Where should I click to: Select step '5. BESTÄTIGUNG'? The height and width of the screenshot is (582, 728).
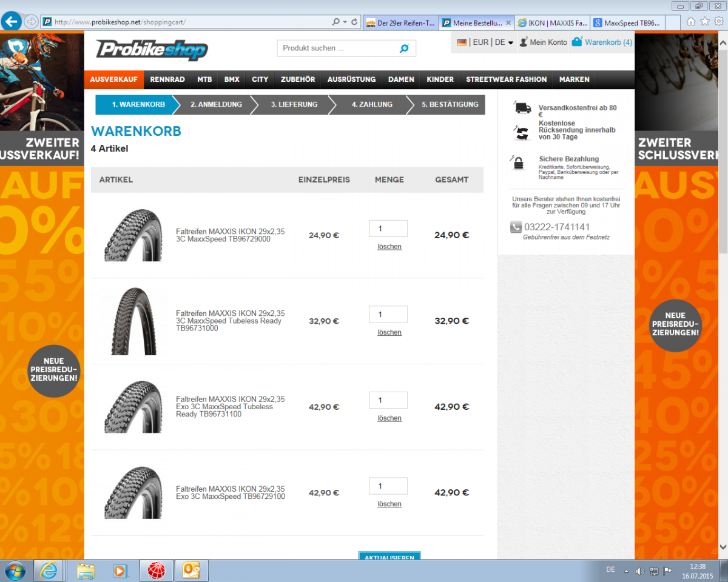pos(450,104)
